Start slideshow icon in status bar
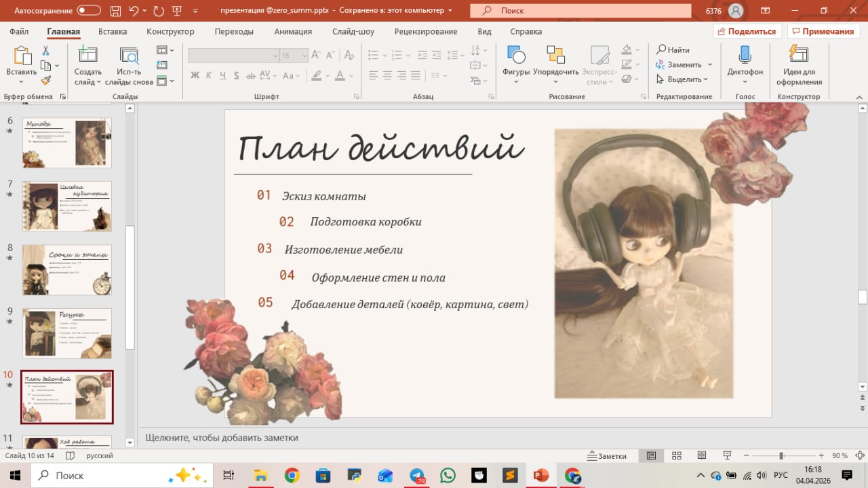The image size is (868, 488). coord(727,455)
